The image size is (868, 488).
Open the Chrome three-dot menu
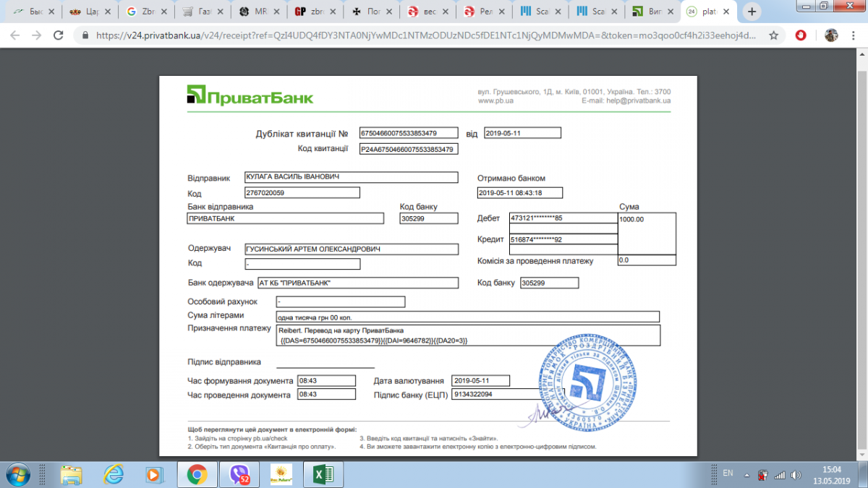coord(854,35)
